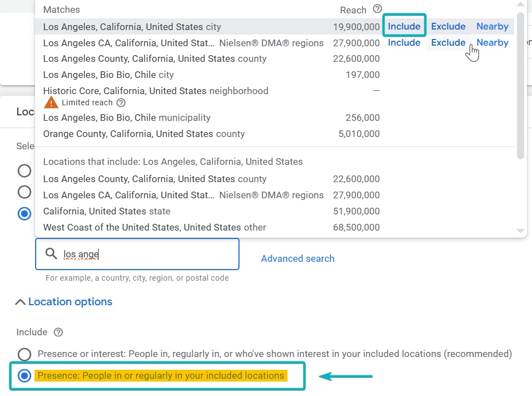Collapse the Location options section
Image resolution: width=532 pixels, height=396 pixels.
pyautogui.click(x=64, y=302)
